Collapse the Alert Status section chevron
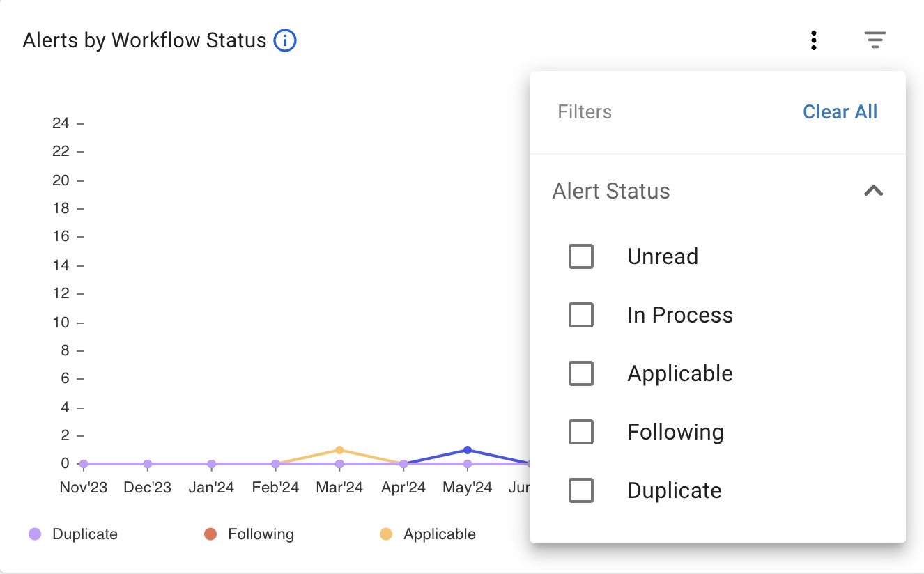Screen dimensions: 924x574 (x=873, y=191)
